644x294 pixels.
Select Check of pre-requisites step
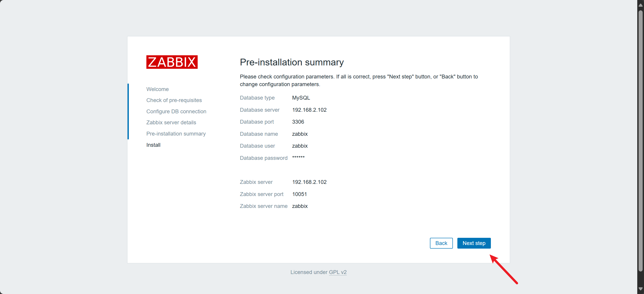[174, 100]
